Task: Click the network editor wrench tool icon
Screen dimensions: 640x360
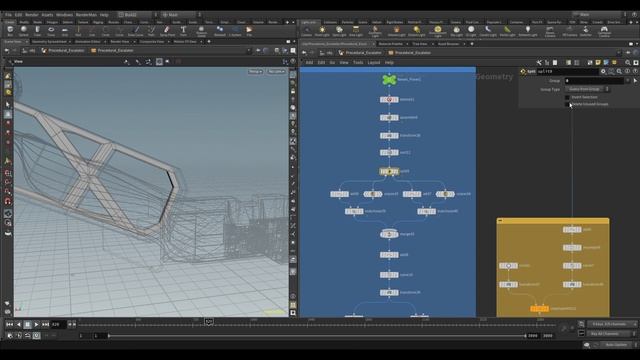Action: click(539, 62)
